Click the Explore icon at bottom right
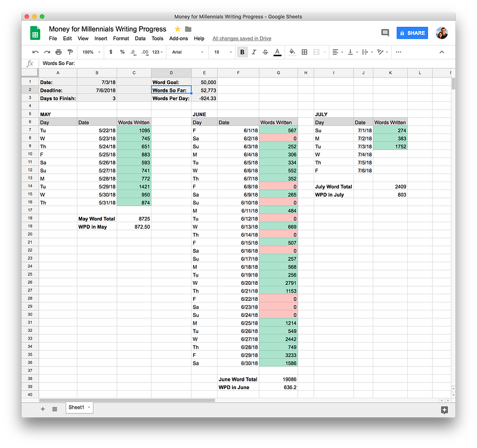Screen dimensions: 477x448 click(x=444, y=410)
